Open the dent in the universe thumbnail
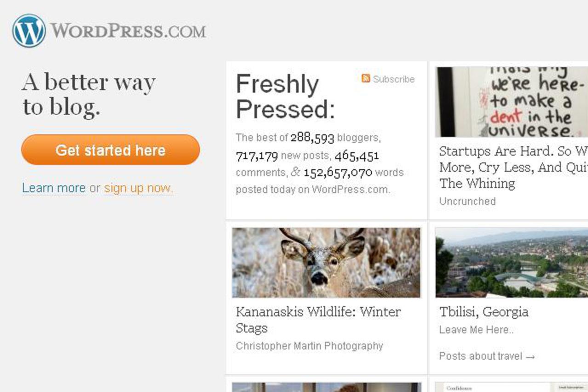This screenshot has width=588, height=392. (x=512, y=102)
